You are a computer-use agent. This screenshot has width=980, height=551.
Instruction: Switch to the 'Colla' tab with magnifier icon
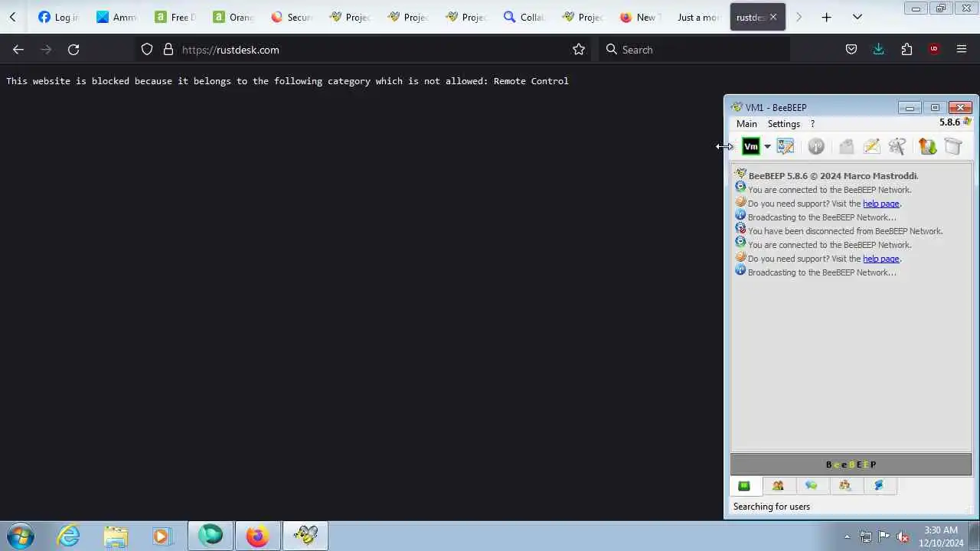tap(524, 17)
